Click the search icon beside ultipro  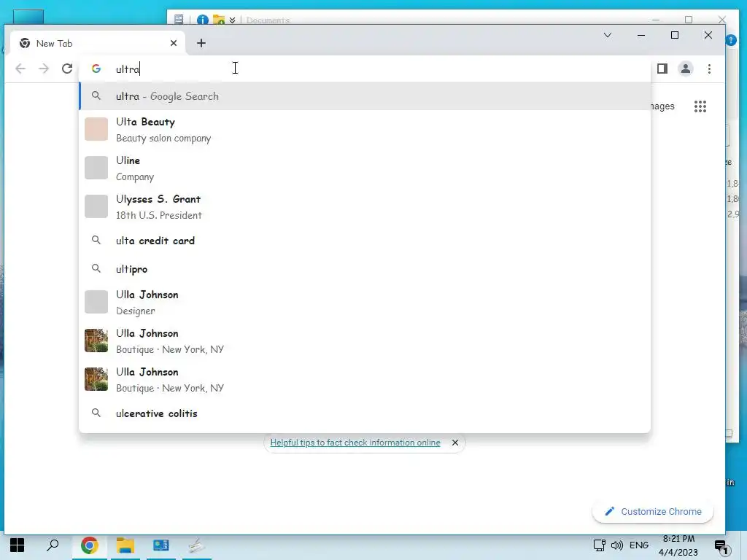96,268
